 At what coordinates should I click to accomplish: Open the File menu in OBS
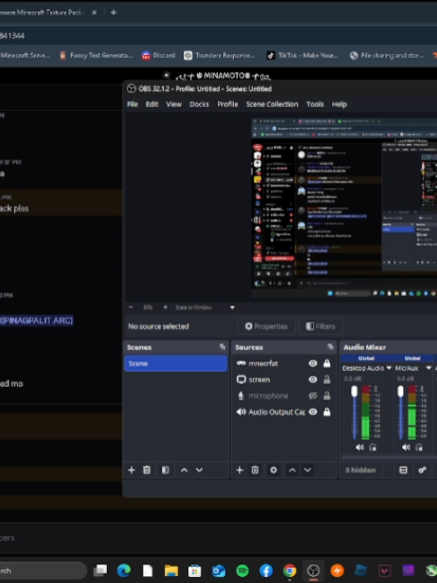coord(132,104)
